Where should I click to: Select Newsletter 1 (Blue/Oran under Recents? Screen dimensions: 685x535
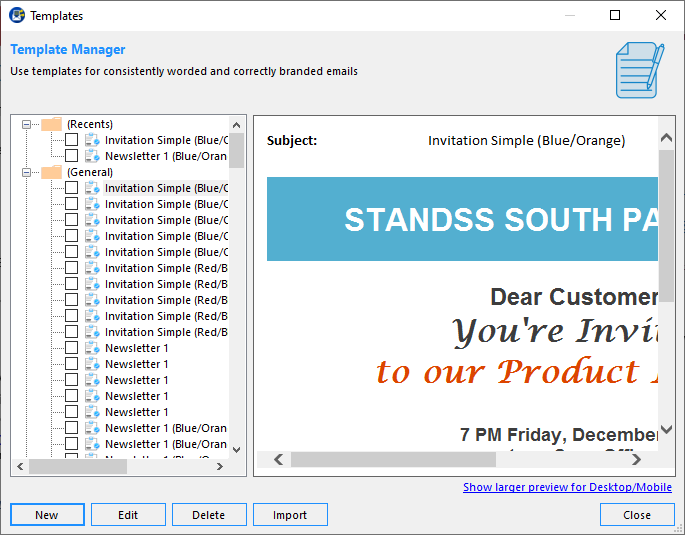click(166, 156)
